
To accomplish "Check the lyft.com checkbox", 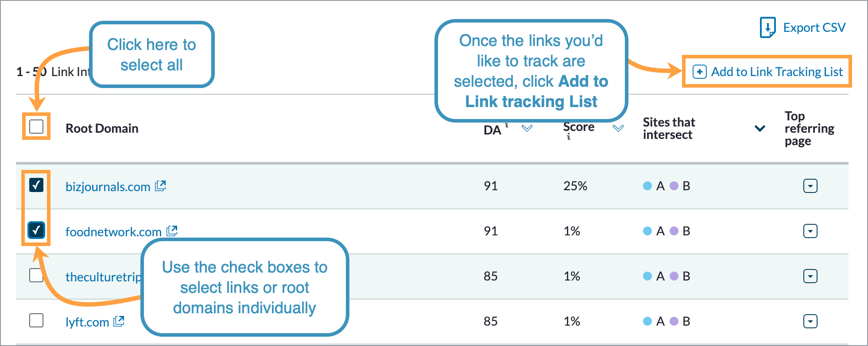I will [x=36, y=321].
